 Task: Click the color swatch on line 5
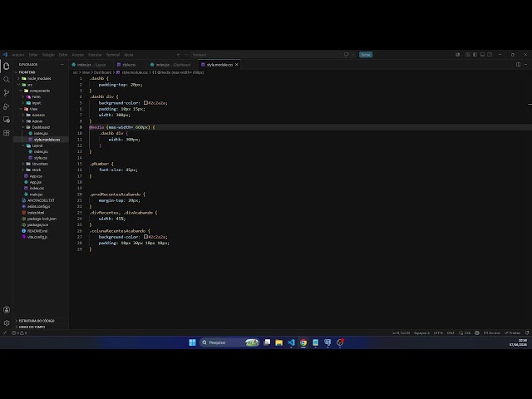click(x=145, y=102)
